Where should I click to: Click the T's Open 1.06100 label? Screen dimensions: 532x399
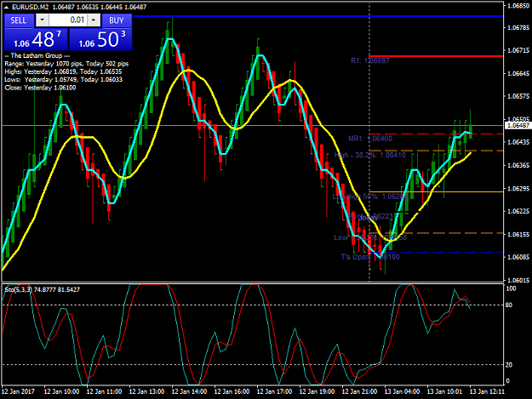coord(370,257)
